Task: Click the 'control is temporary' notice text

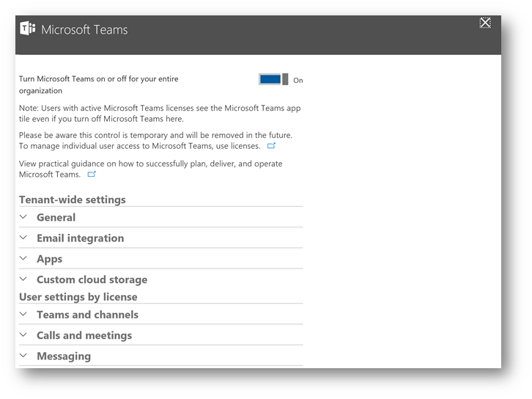Action: [x=156, y=141]
